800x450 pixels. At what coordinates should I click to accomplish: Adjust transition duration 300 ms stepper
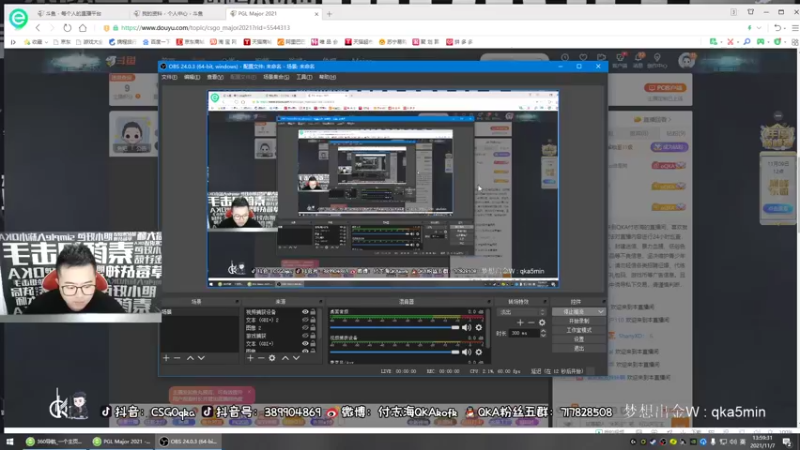tap(542, 333)
